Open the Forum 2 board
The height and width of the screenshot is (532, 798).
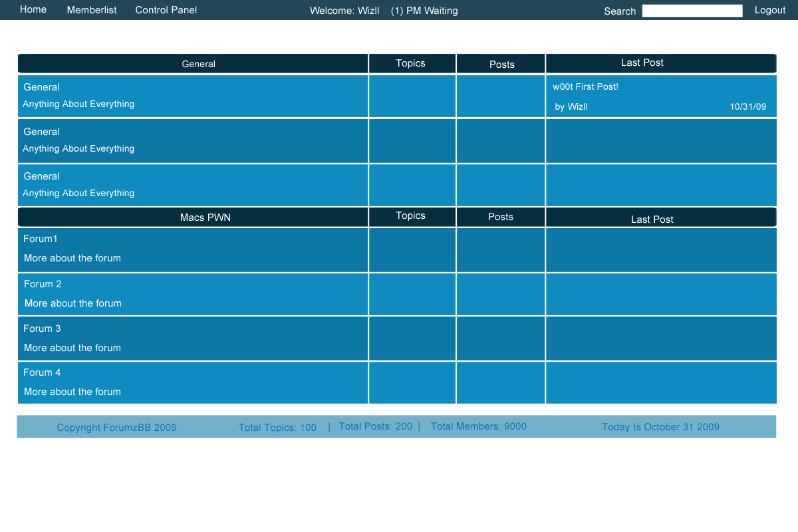pos(43,284)
